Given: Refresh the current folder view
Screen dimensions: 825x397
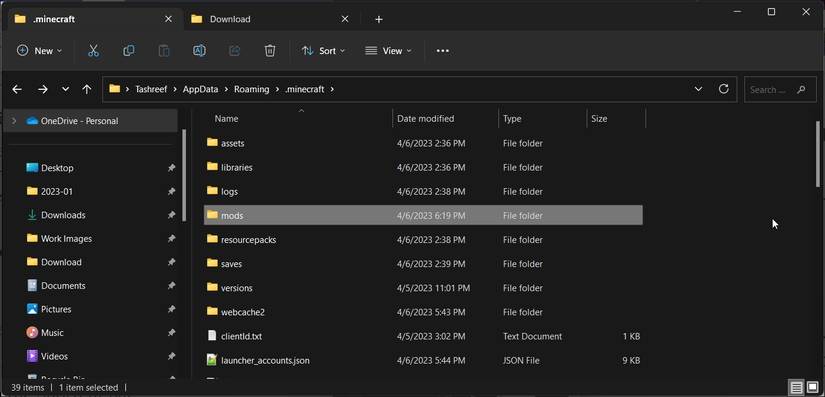Looking at the screenshot, I should pos(723,89).
